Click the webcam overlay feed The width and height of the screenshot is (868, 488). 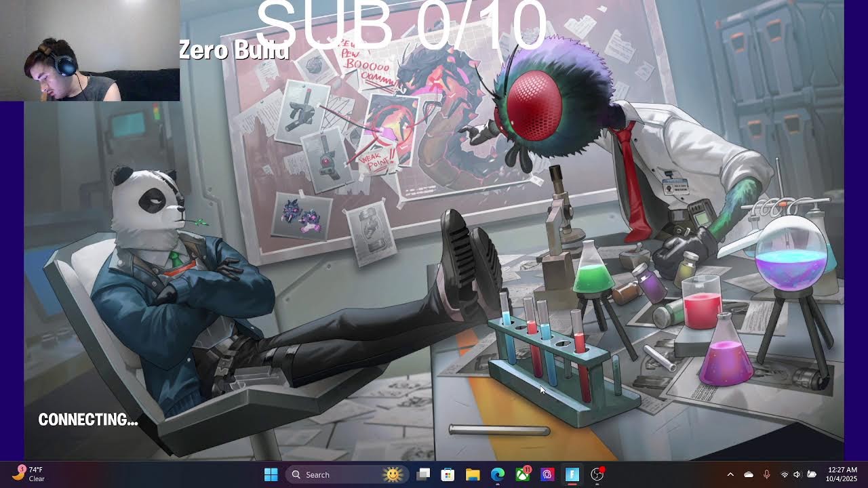coord(90,50)
